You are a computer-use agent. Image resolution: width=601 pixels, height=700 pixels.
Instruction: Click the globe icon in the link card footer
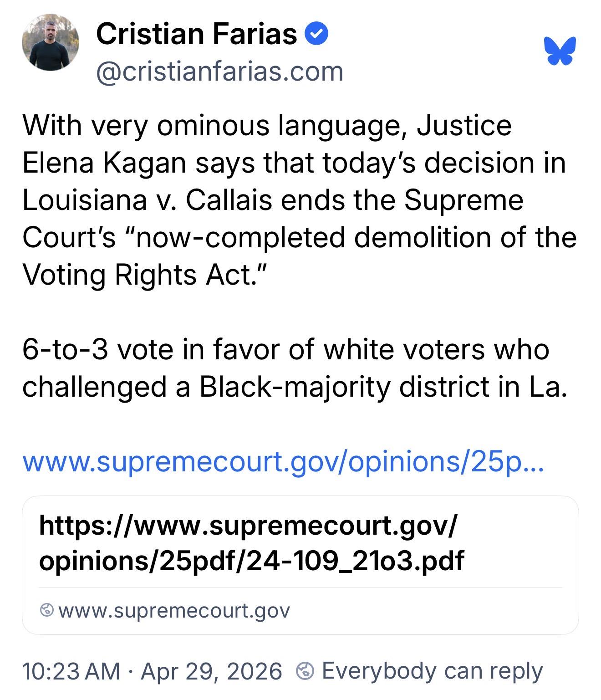tap(47, 610)
